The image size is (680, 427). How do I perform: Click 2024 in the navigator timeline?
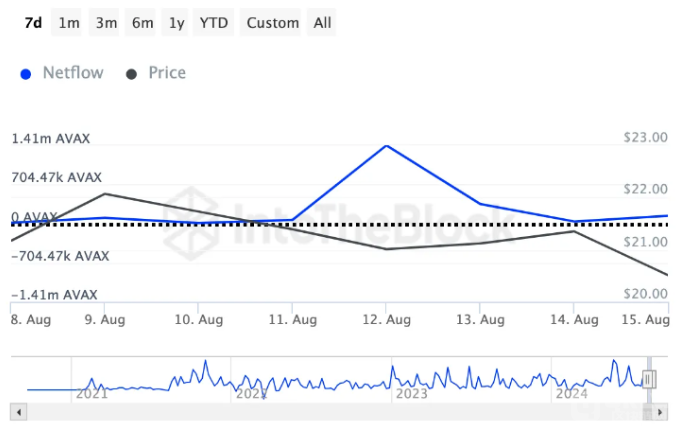(x=572, y=394)
